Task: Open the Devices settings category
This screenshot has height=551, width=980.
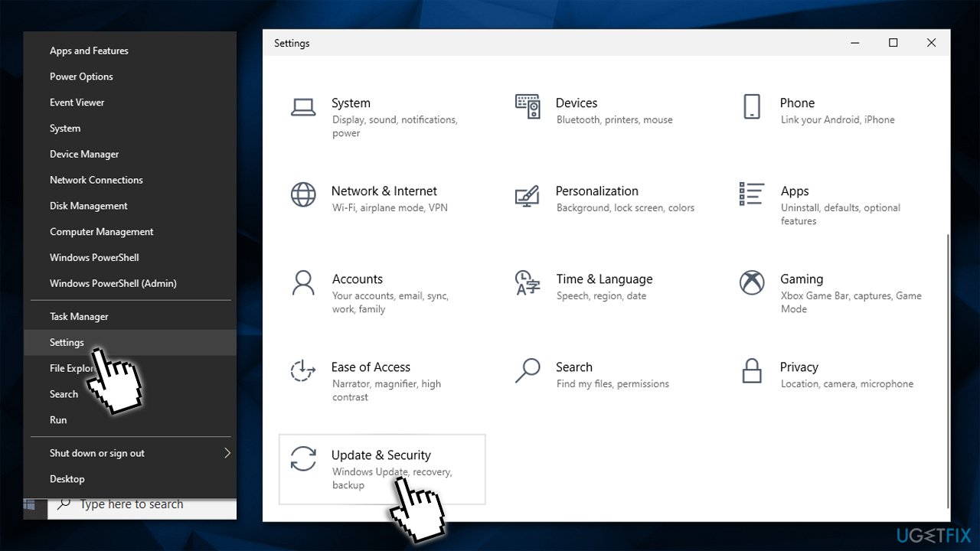Action: [606, 118]
